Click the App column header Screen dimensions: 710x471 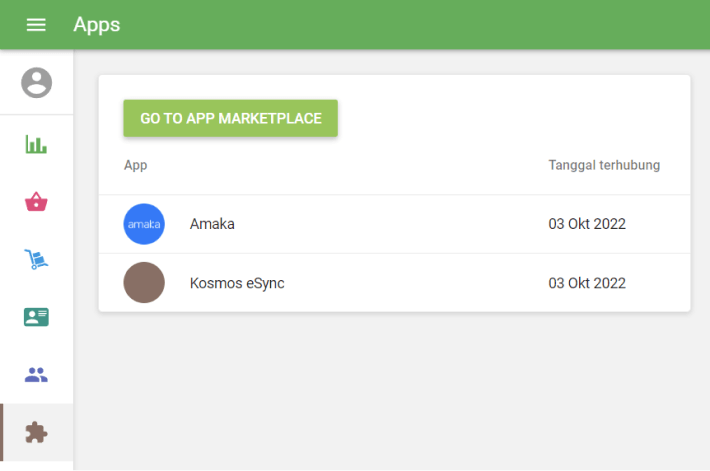[x=135, y=165]
